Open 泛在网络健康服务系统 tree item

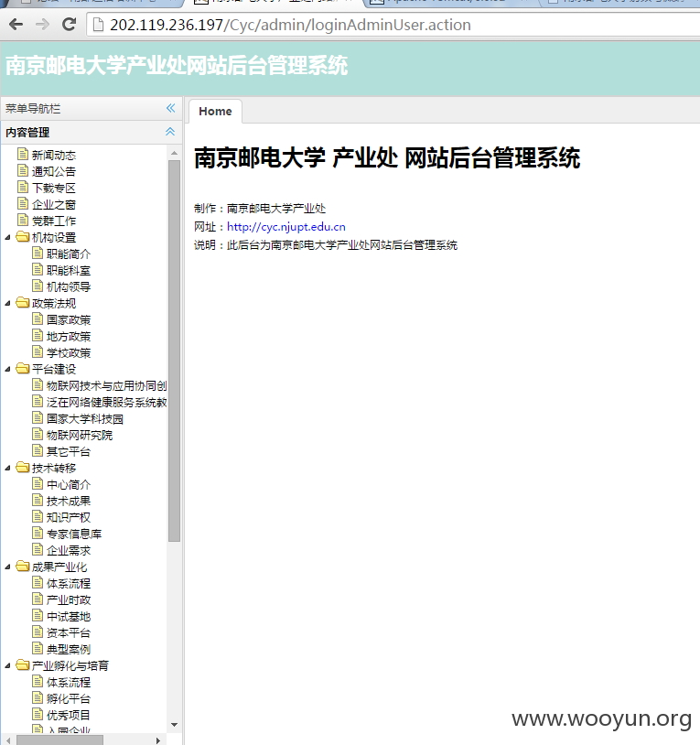[106, 403]
